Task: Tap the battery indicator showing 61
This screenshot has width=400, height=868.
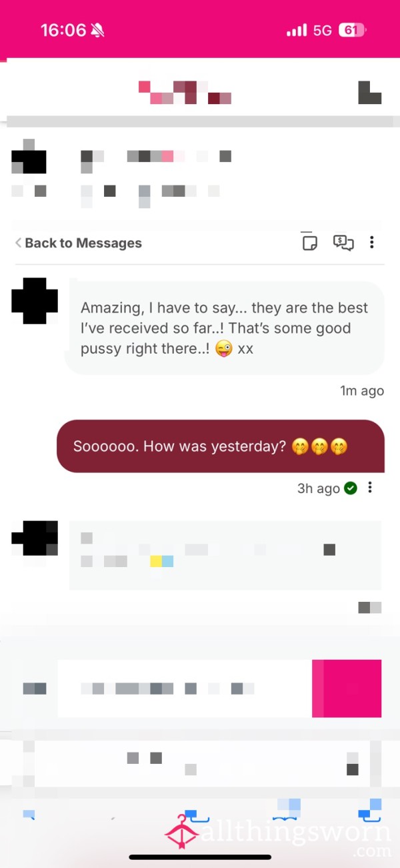Action: [x=352, y=30]
